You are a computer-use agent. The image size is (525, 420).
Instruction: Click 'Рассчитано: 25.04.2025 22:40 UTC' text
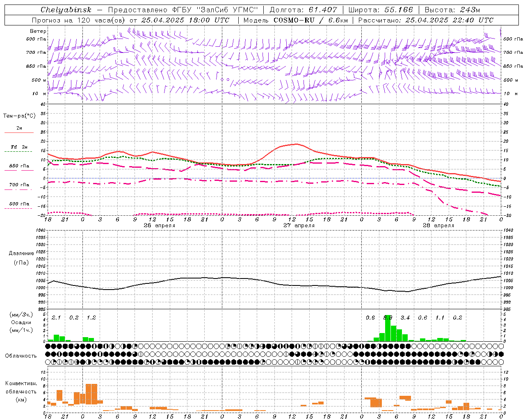[x=426, y=20]
